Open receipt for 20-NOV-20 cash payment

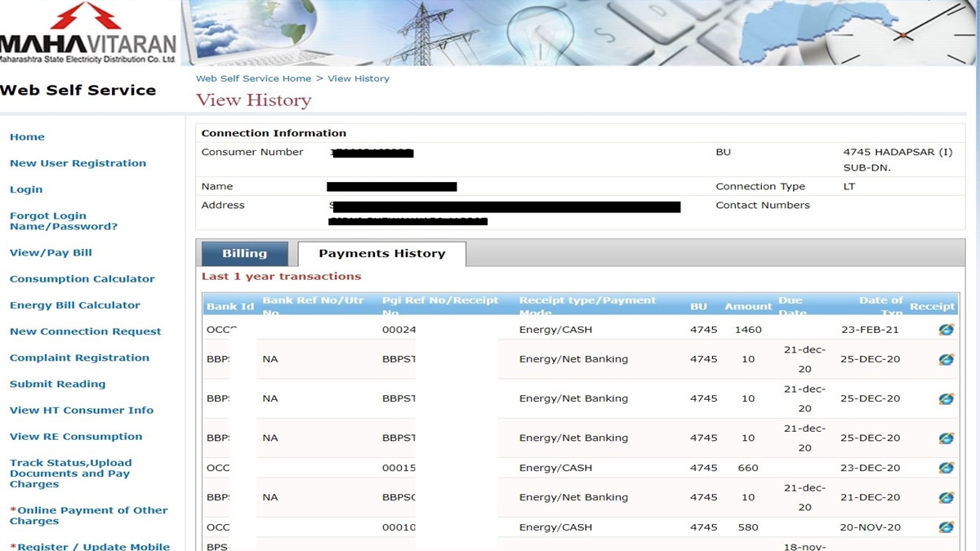coord(946,527)
